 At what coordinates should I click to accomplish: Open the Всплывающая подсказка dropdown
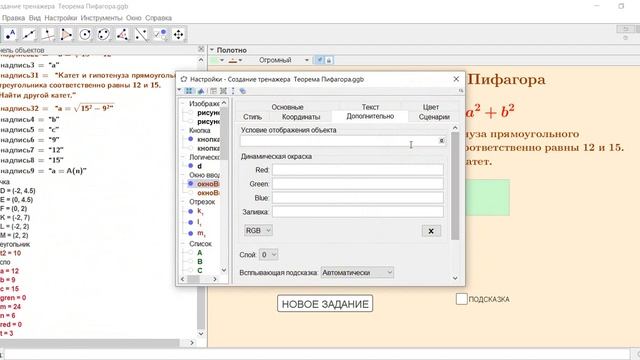point(357,272)
